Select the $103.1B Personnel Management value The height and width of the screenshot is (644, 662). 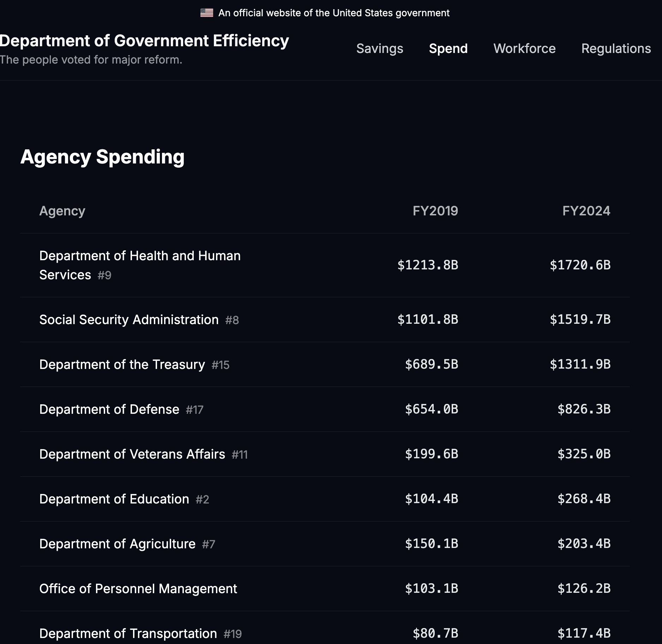click(x=432, y=589)
